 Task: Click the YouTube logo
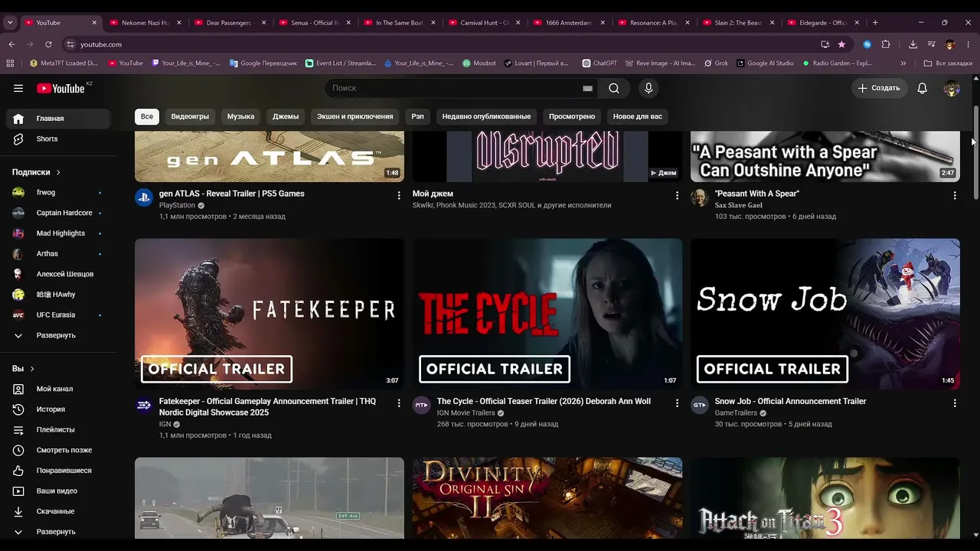60,88
